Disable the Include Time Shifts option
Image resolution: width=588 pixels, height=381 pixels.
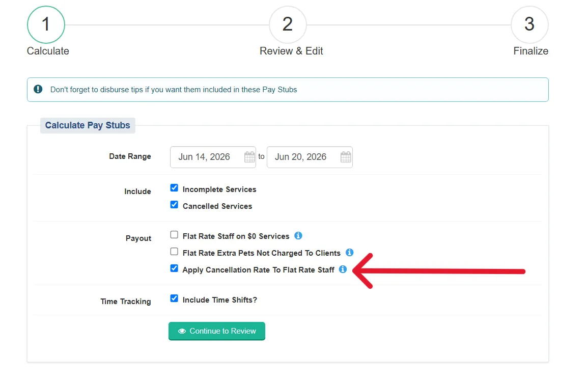pos(174,298)
